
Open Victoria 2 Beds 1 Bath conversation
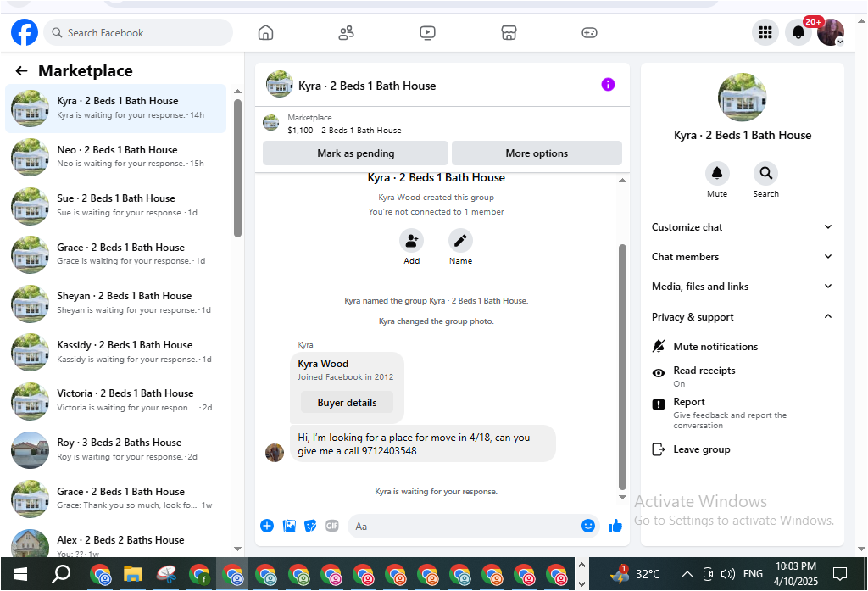[115, 400]
